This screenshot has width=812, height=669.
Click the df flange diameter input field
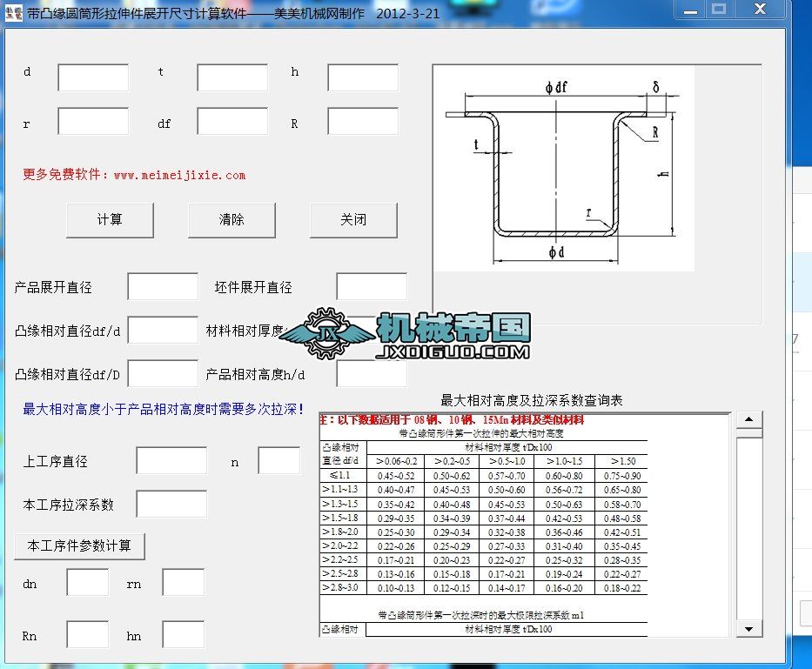point(232,121)
